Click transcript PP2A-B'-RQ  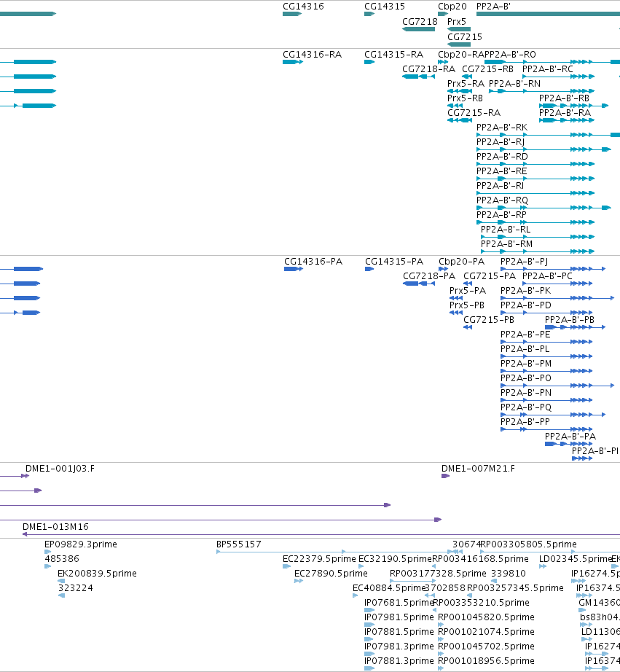(502, 200)
